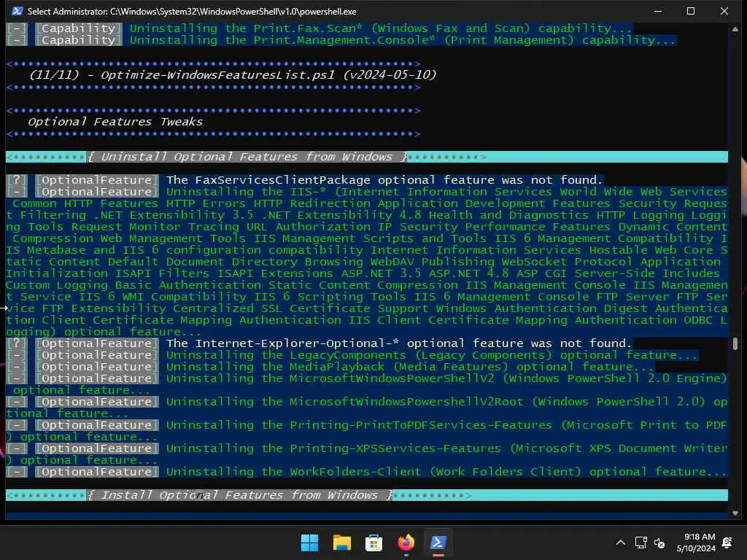Open the network status tray icon
The width and height of the screenshot is (747, 560).
point(640,542)
